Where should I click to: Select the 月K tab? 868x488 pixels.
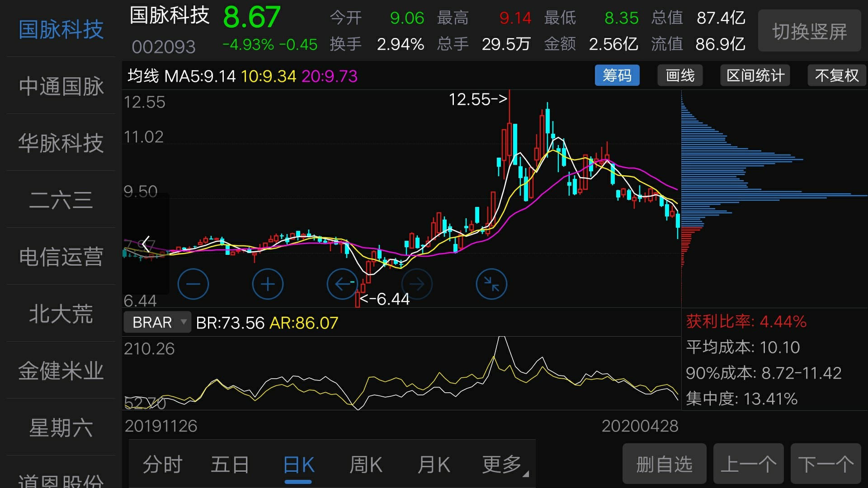434,465
